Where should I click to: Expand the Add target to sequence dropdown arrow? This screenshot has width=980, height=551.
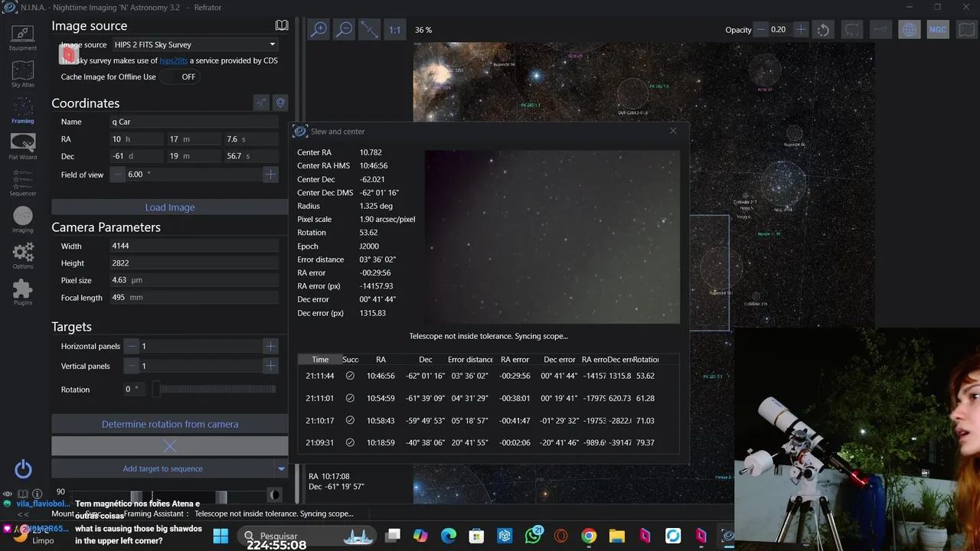pos(281,468)
